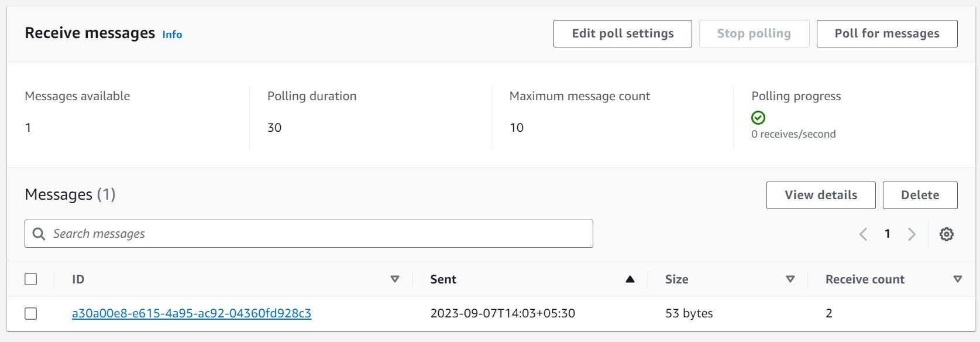Delete the selected message
980x342 pixels.
click(920, 195)
